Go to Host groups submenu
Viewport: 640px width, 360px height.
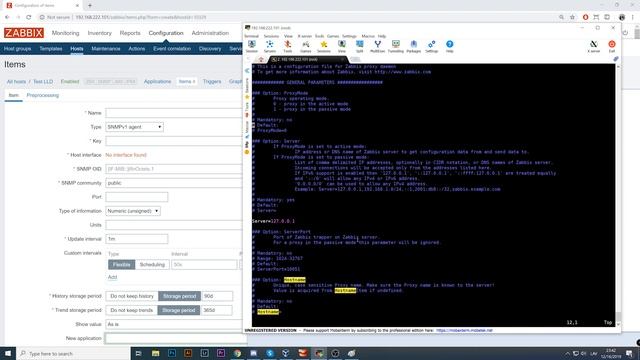(x=18, y=49)
